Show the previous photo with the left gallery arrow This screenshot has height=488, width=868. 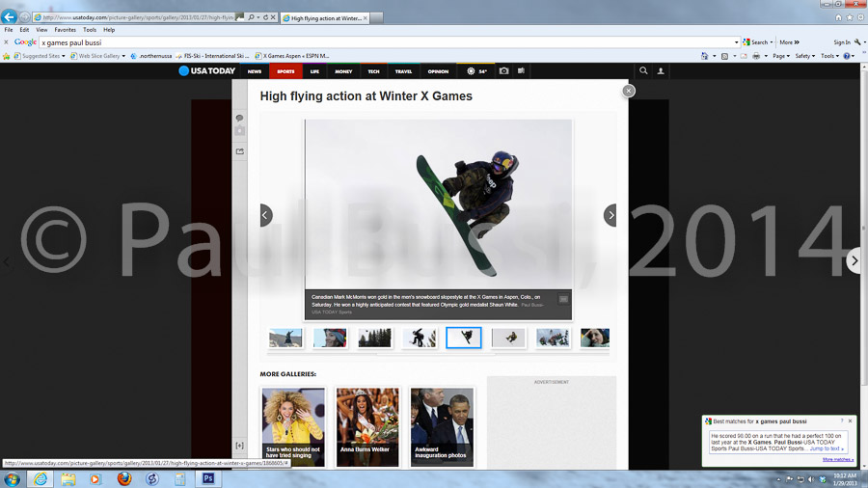click(266, 215)
